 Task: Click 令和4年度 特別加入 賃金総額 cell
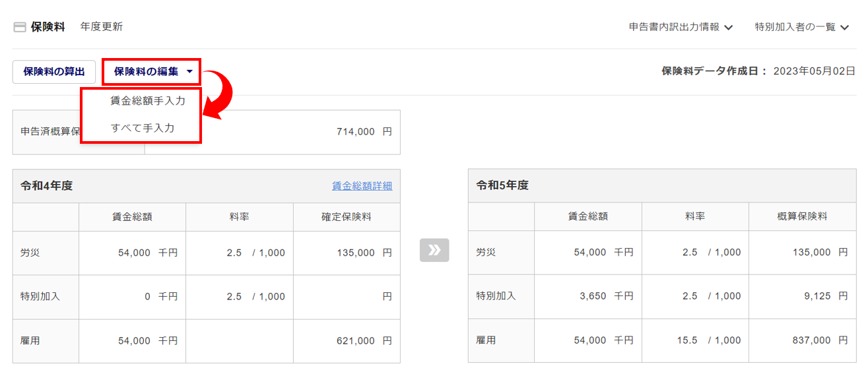click(133, 297)
